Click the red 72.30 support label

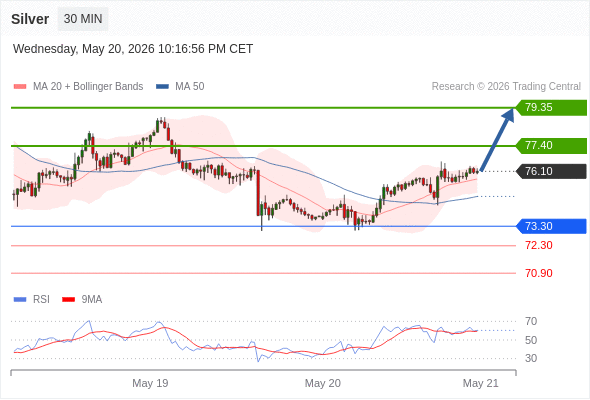pyautogui.click(x=539, y=245)
